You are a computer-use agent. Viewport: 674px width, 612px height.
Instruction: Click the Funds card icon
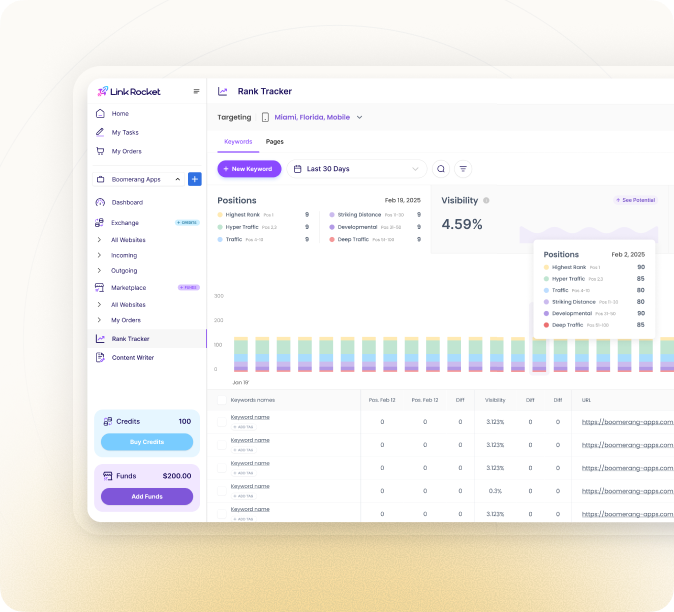[107, 476]
